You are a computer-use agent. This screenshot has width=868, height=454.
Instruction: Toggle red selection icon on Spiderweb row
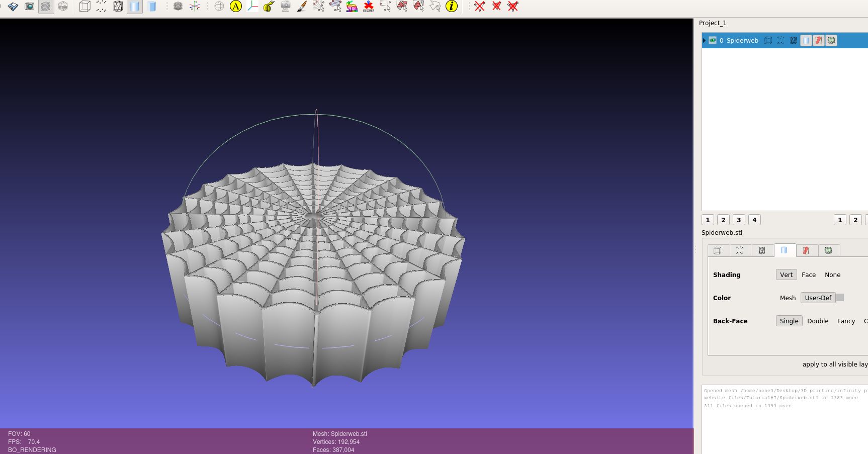[x=819, y=41]
